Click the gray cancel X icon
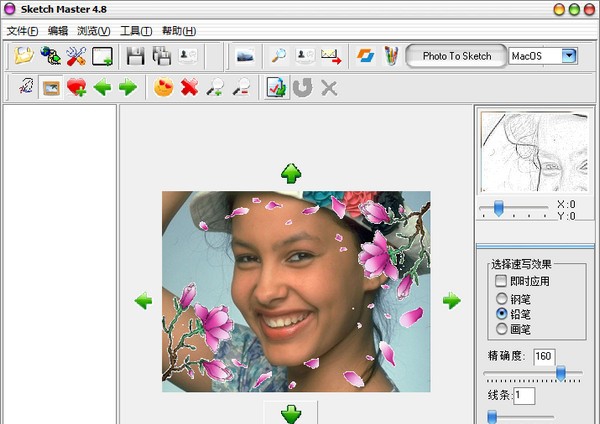This screenshot has width=600, height=424. (x=329, y=88)
